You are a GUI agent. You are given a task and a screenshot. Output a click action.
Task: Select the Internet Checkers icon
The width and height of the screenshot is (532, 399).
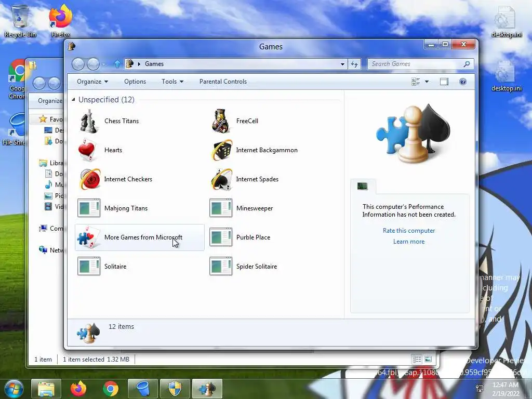point(90,179)
